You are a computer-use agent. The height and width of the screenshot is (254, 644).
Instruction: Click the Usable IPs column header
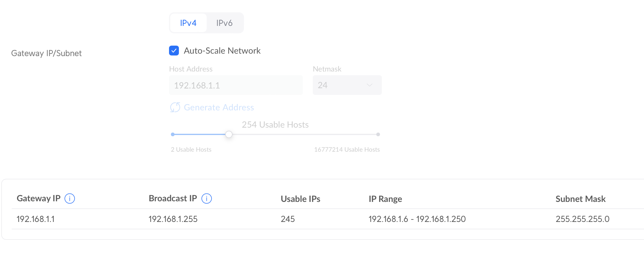(300, 199)
